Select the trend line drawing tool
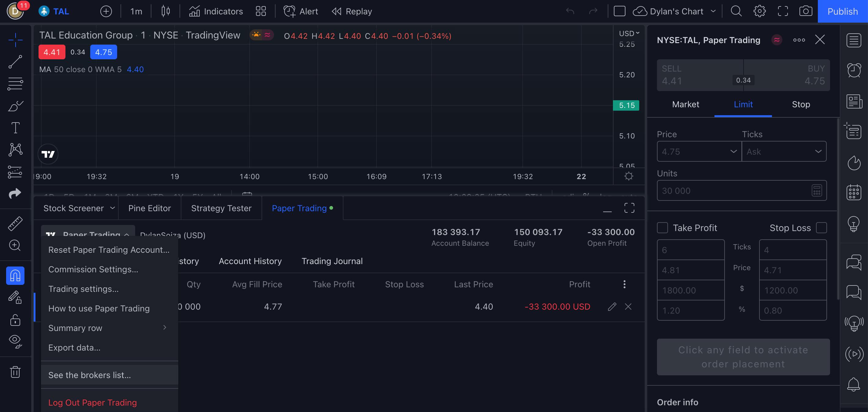 pyautogui.click(x=15, y=62)
